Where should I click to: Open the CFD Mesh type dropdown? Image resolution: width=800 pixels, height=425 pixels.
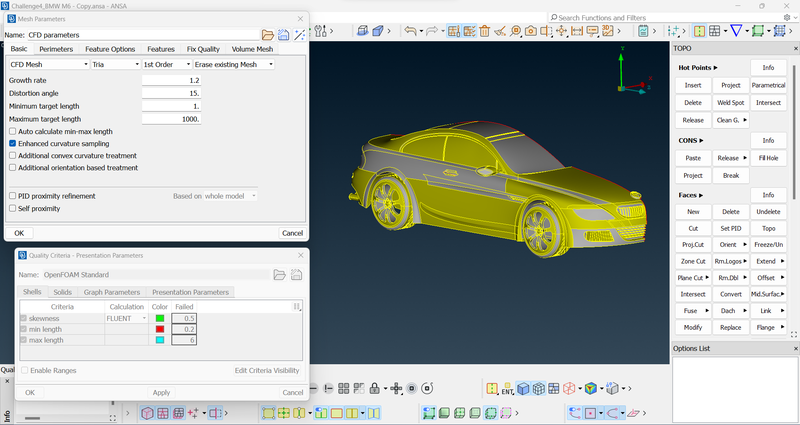tap(49, 64)
